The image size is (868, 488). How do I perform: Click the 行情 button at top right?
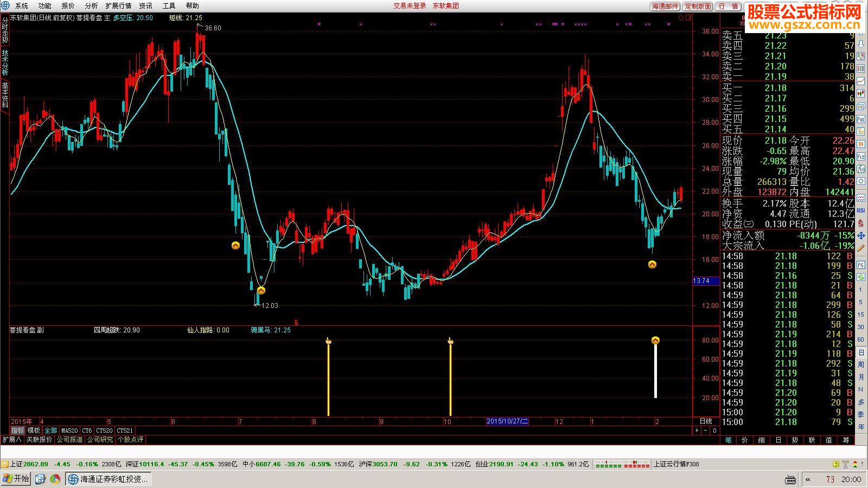729,7
